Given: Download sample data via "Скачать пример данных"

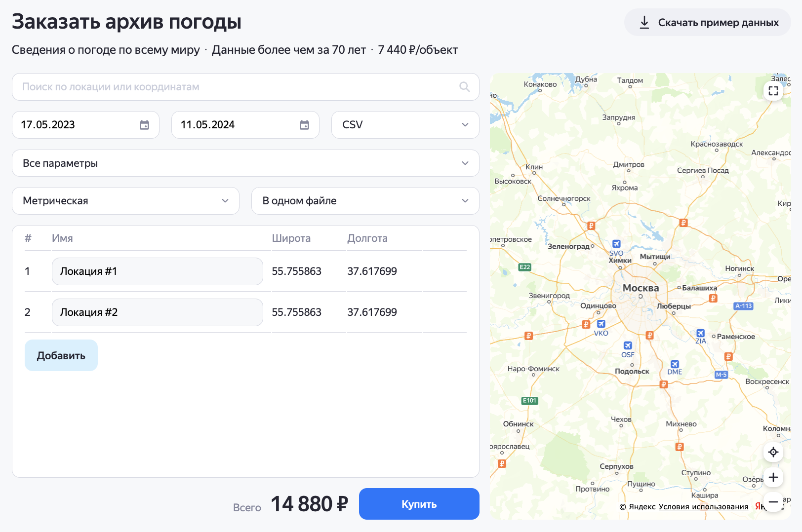Looking at the screenshot, I should click(x=707, y=23).
